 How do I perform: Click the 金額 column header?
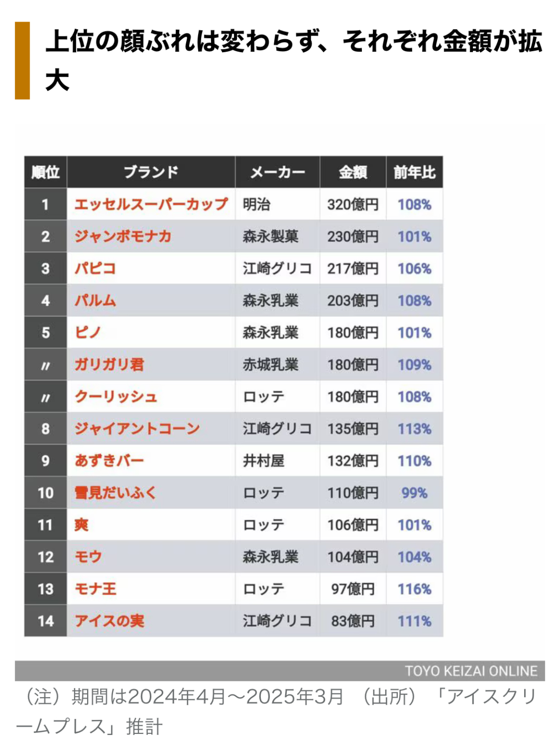[x=353, y=172]
